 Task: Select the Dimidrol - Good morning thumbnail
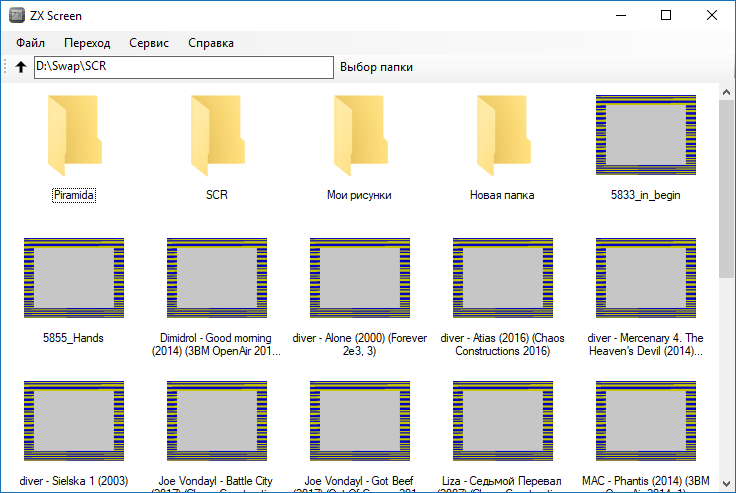click(x=217, y=278)
